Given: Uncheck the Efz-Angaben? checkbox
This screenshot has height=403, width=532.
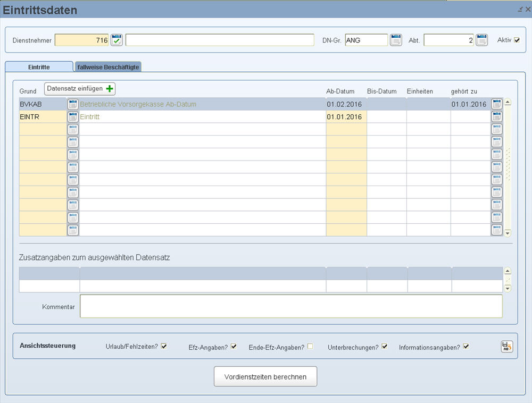Looking at the screenshot, I should pos(234,346).
